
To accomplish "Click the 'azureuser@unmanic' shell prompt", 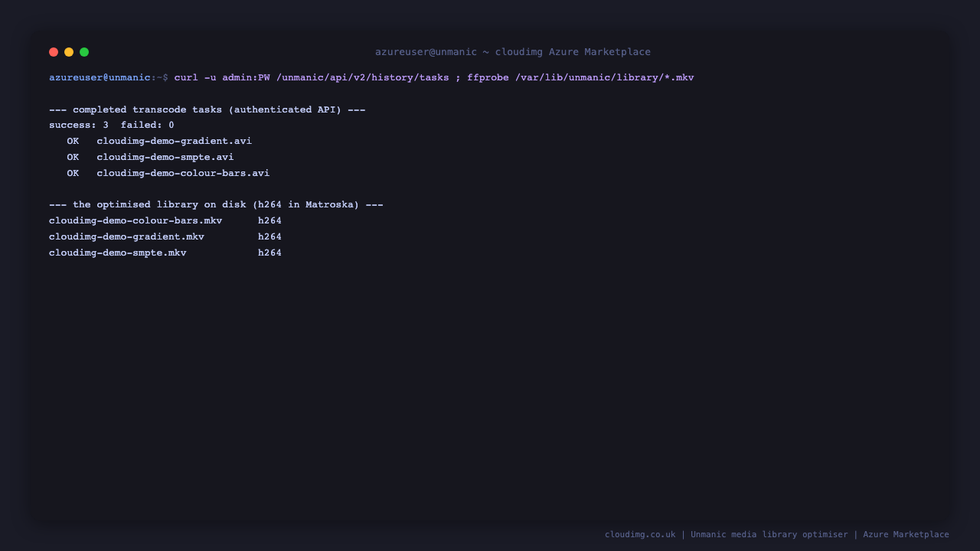I will click(100, 77).
